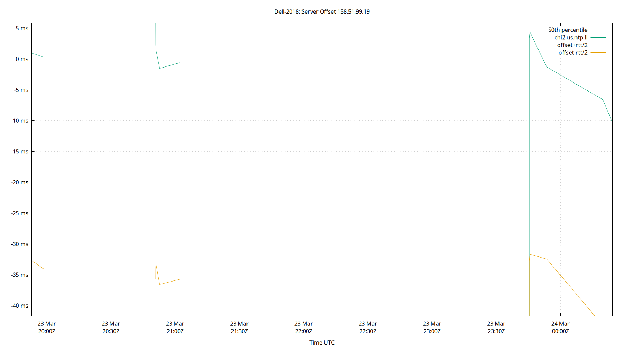Click the 24 Mar 00:00Z tick label
The height and width of the screenshot is (348, 644).
point(561,327)
